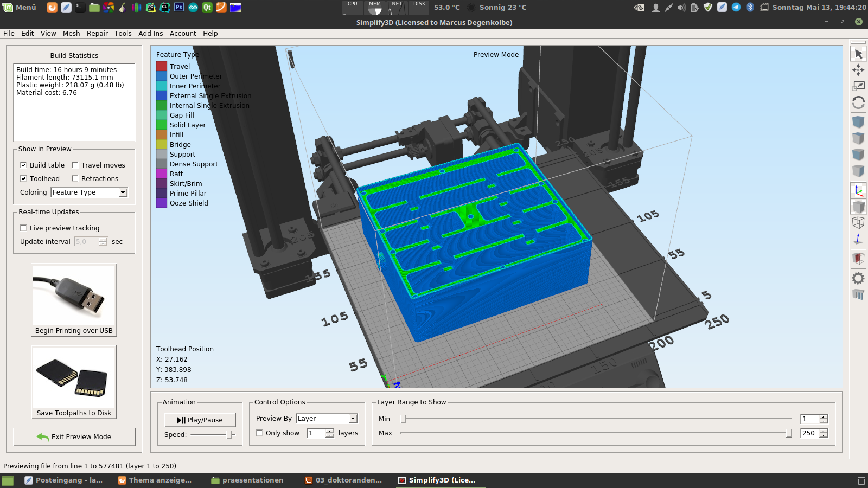
Task: Enable Travel moves in preview
Action: click(75, 165)
